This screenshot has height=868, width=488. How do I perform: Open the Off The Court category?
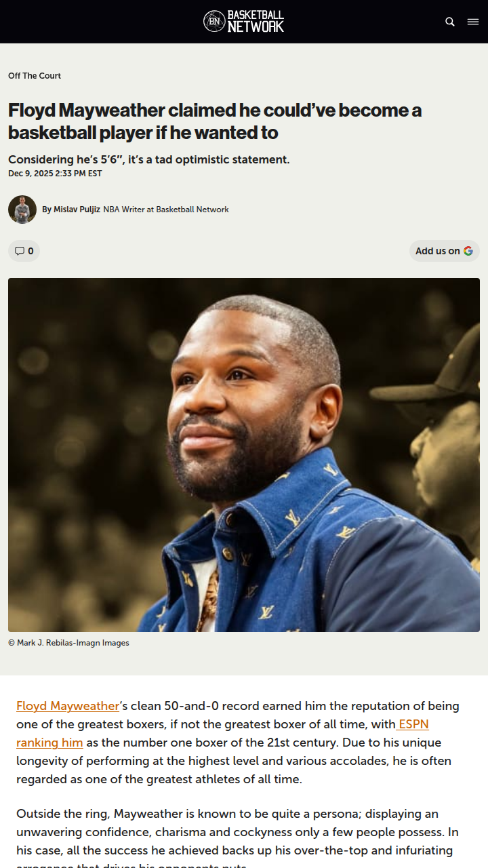point(35,76)
